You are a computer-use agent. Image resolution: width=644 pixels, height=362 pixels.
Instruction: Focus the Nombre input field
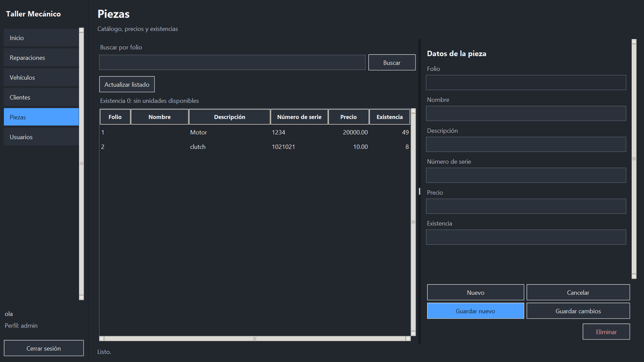pos(526,113)
